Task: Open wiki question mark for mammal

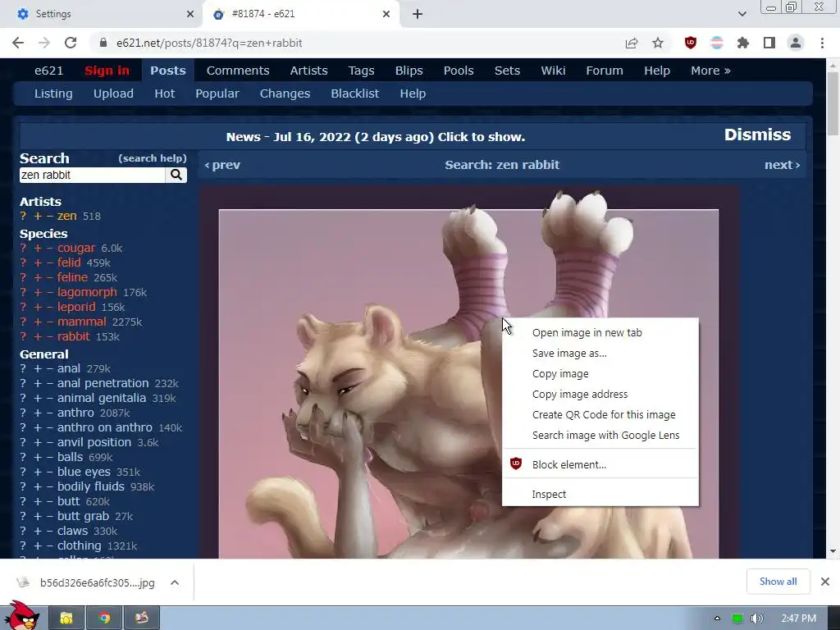Action: [23, 322]
